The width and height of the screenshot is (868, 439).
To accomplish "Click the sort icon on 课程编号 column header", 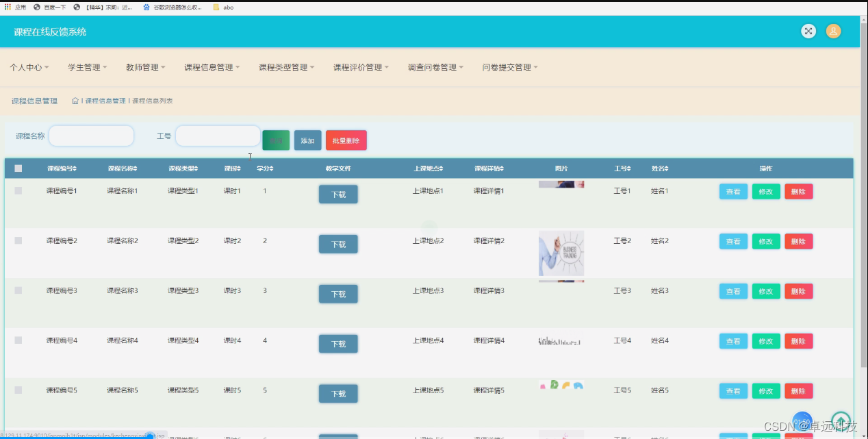I will click(77, 168).
